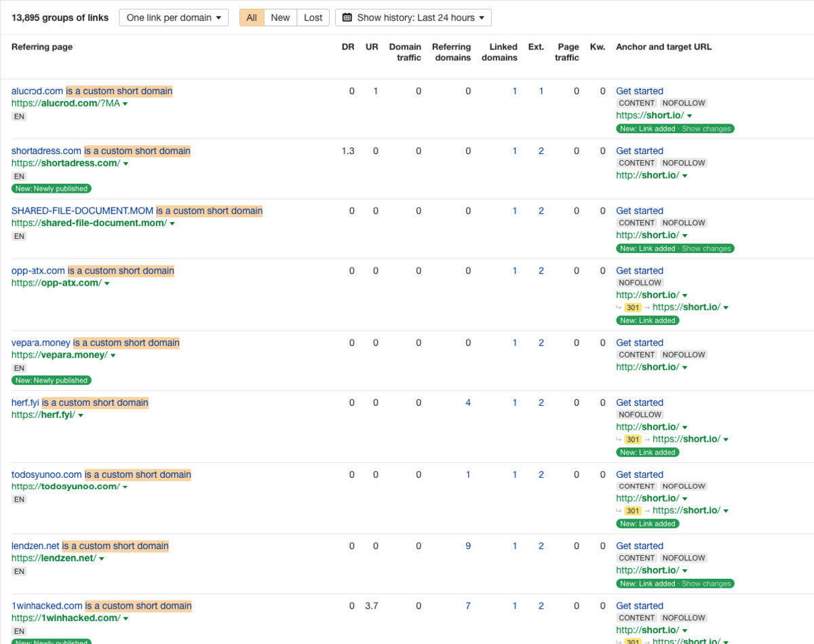814x644 pixels.
Task: Expand alucrod.com URL dropdown arrow
Action: point(125,104)
